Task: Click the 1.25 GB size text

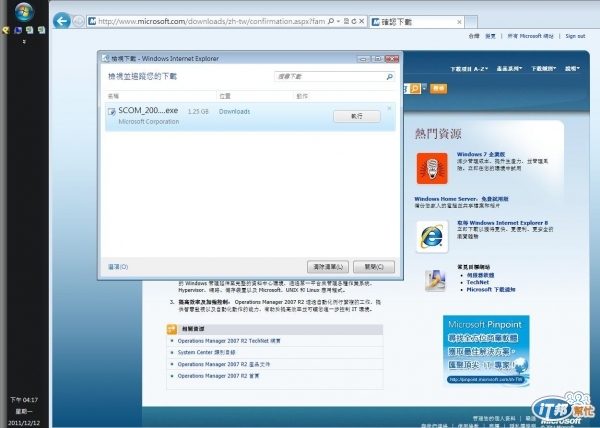Action: click(x=198, y=111)
